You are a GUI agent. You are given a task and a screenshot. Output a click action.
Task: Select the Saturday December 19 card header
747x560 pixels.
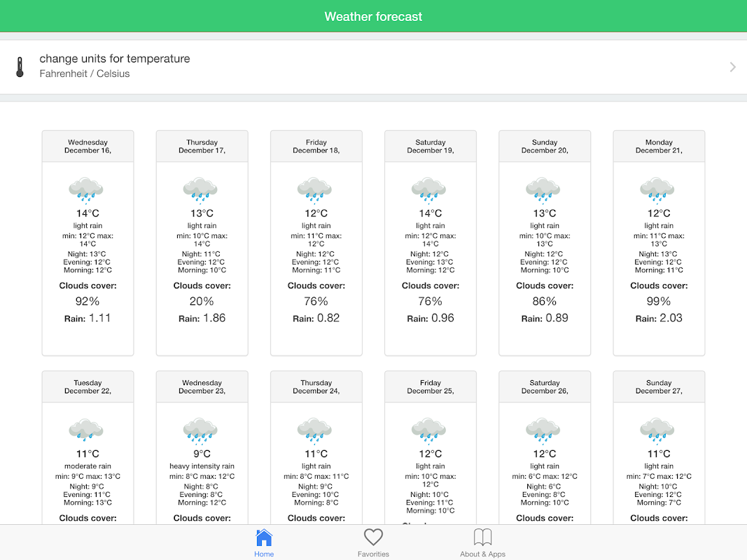coord(431,146)
